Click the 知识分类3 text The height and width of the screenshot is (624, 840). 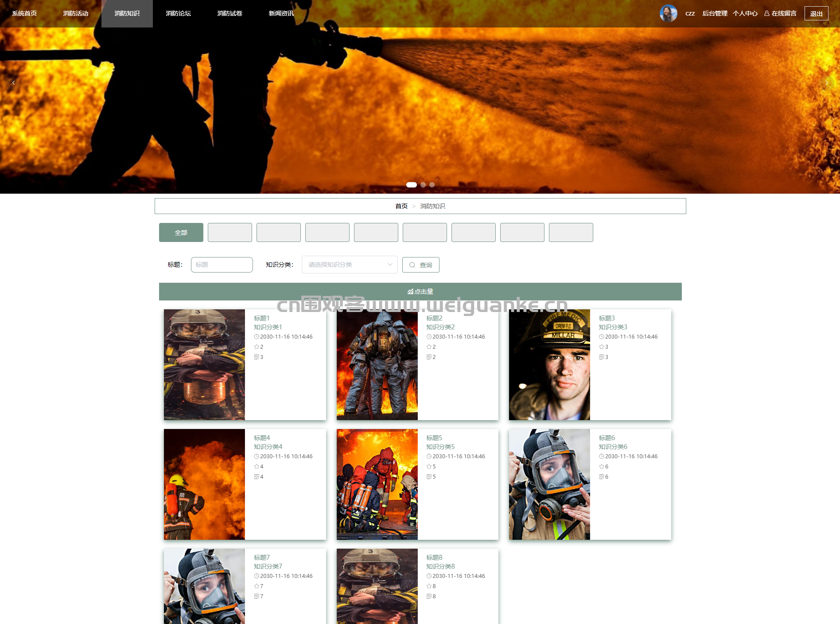(x=613, y=327)
